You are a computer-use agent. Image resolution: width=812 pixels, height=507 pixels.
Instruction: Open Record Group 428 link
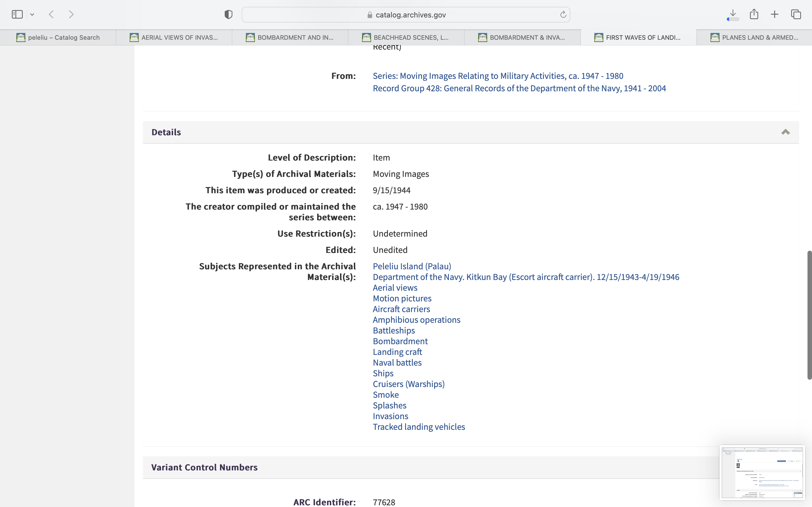coord(519,88)
